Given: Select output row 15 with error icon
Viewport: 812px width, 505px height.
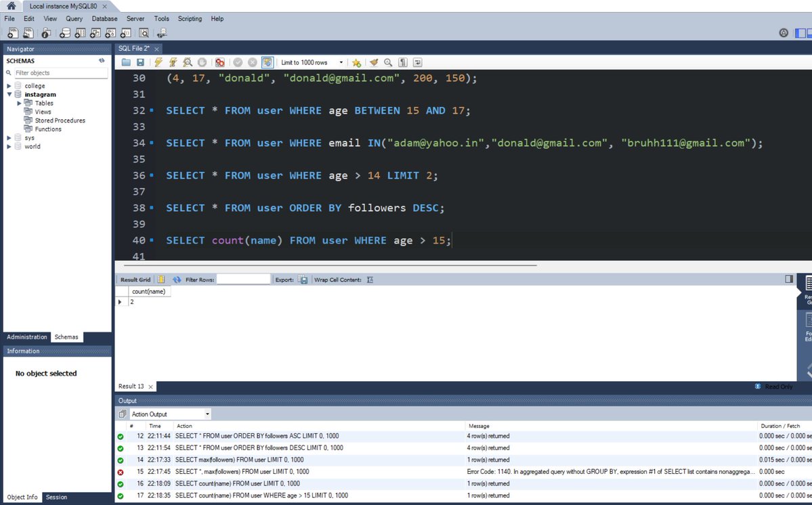Looking at the screenshot, I should [x=463, y=472].
